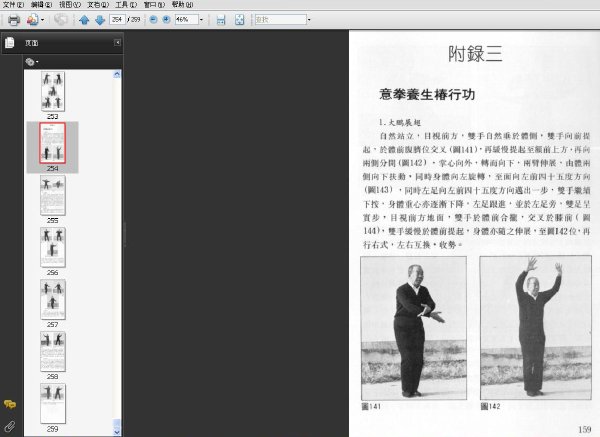Open the 编辑 (Edit) menu

(x=41, y=5)
